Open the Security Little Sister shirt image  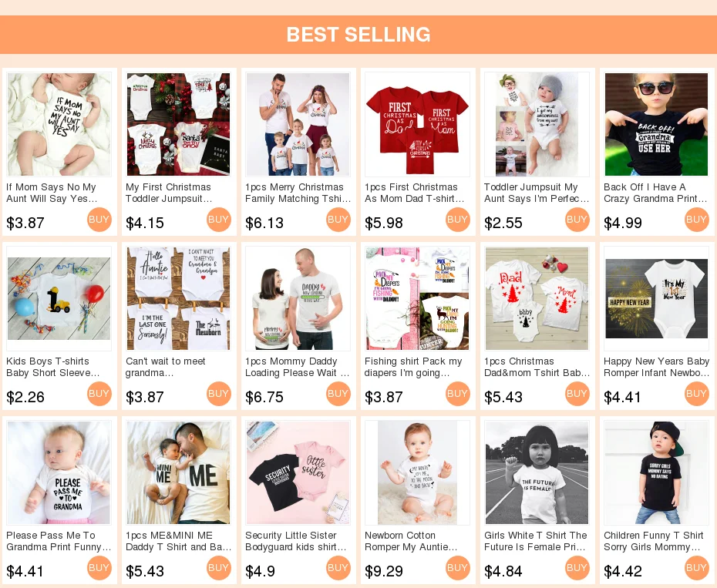point(298,472)
